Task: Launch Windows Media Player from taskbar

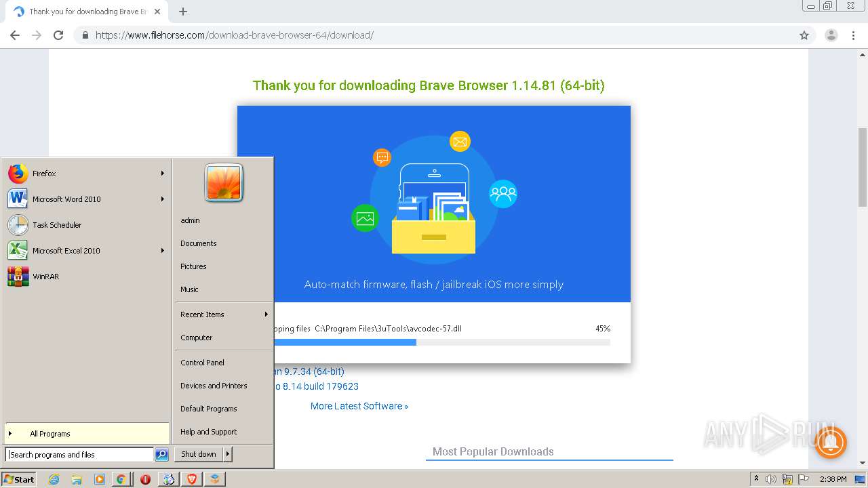Action: tap(99, 479)
